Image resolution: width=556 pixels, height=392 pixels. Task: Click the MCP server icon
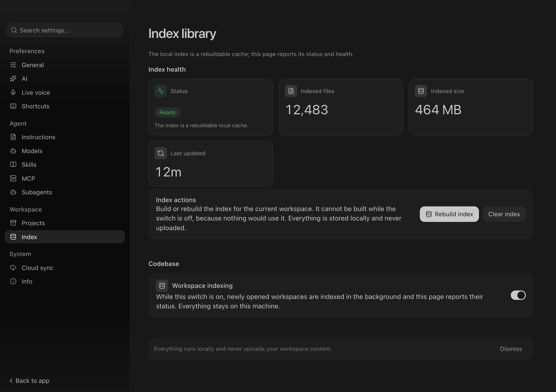(x=13, y=178)
